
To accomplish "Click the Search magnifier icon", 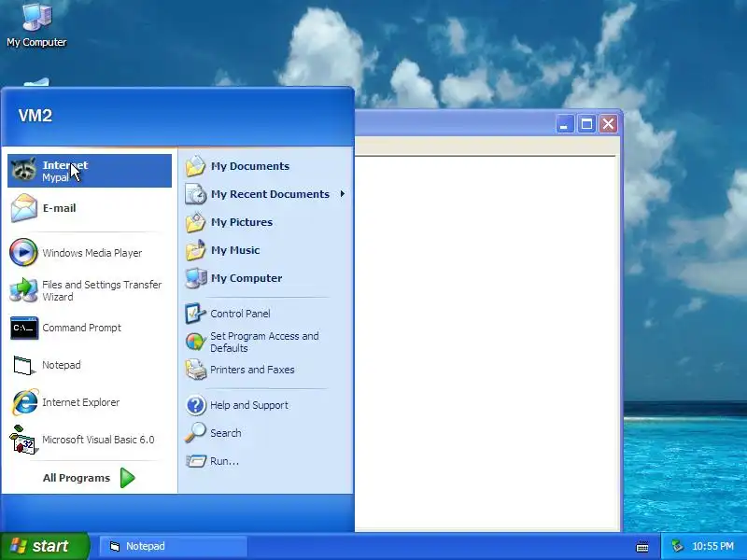I will pos(195,433).
